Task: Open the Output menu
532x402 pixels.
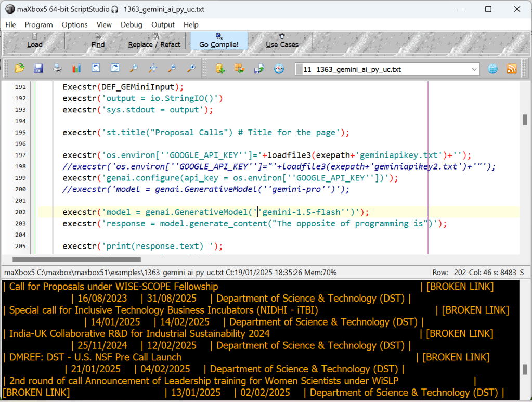Action: coord(163,24)
